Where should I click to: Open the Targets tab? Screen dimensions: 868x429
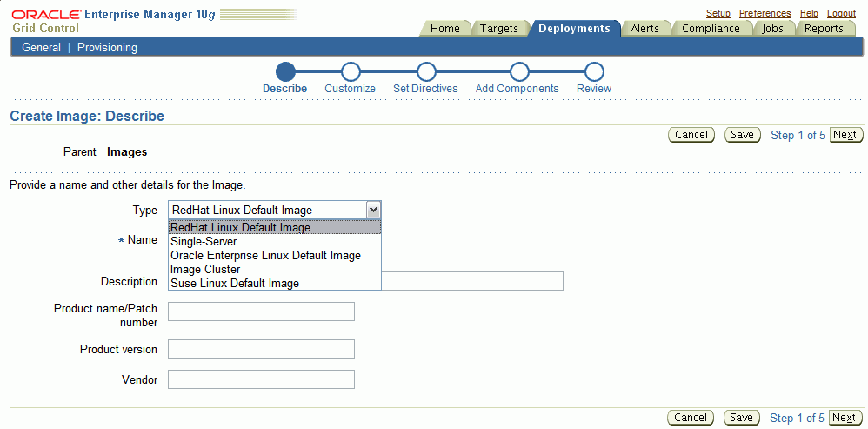[x=498, y=28]
